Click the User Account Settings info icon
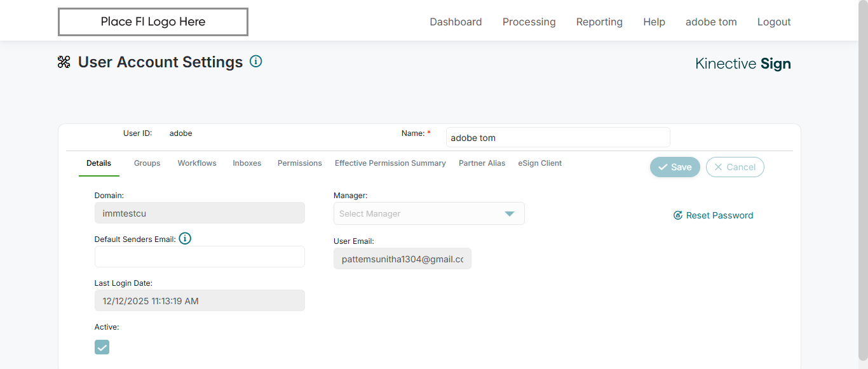This screenshot has width=868, height=369. pyautogui.click(x=256, y=62)
